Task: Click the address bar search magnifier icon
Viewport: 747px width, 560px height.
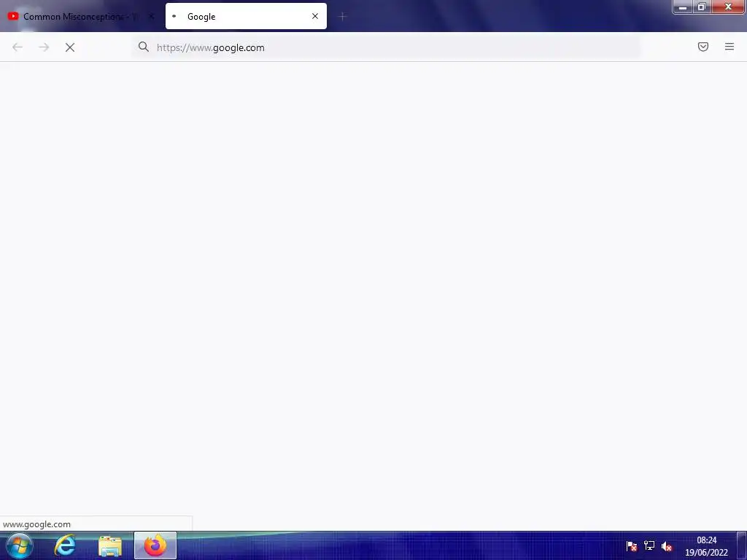Action: 144,47
